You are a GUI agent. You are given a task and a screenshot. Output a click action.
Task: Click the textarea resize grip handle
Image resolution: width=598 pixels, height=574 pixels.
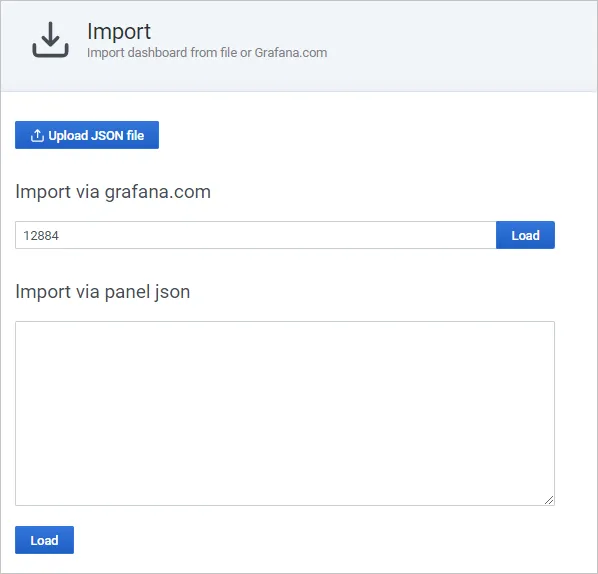tap(549, 500)
